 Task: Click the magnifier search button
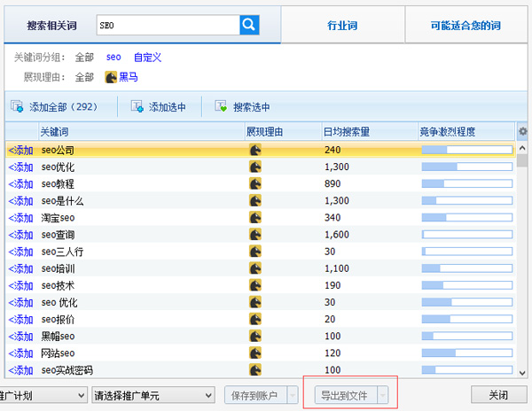click(249, 25)
